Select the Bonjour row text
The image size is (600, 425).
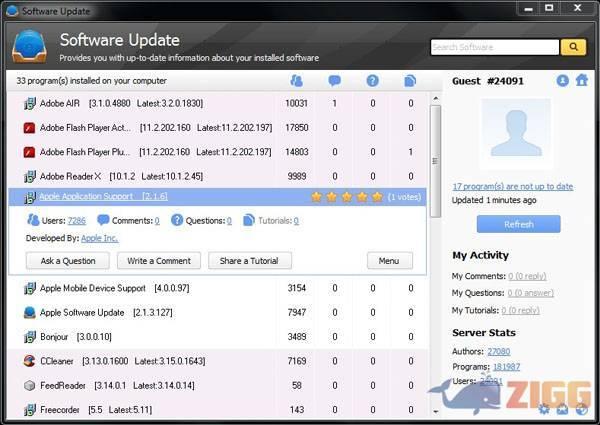pyautogui.click(x=76, y=337)
